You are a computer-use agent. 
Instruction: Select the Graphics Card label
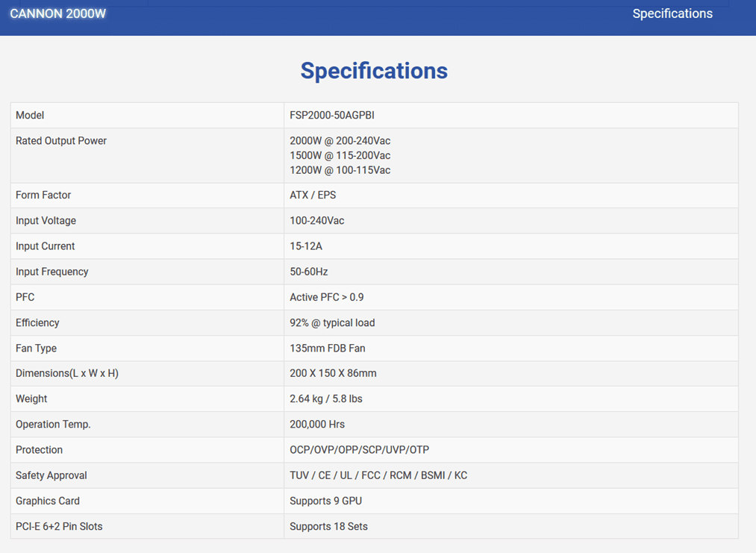[48, 501]
